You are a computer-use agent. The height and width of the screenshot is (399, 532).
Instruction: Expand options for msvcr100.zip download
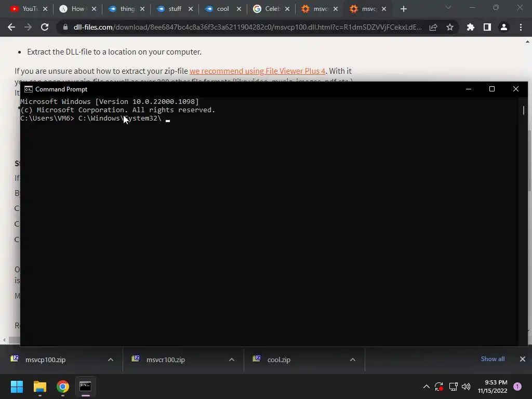pyautogui.click(x=232, y=360)
